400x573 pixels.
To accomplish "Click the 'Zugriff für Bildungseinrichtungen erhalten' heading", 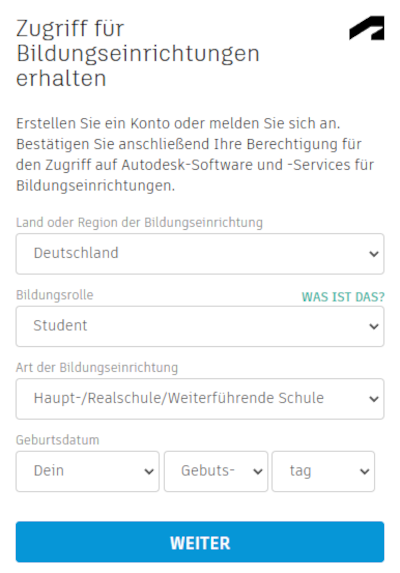I will point(138,53).
